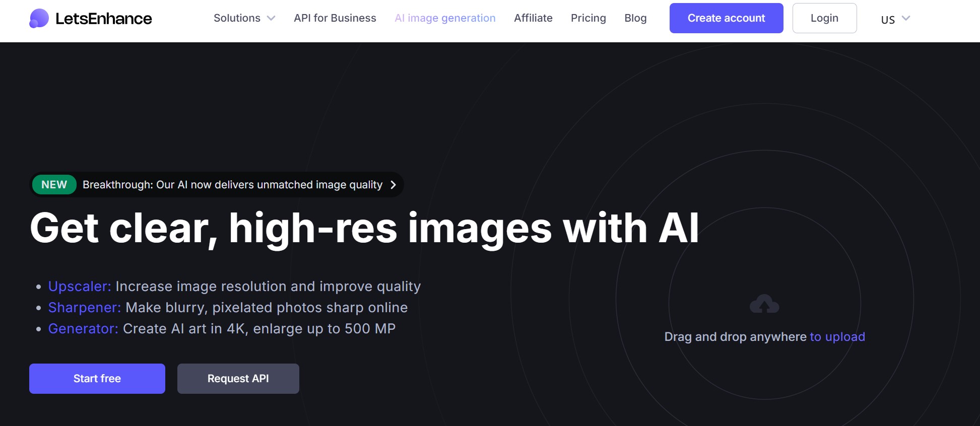Open the Sharpener link
Viewport: 980px width, 426px height.
pyautogui.click(x=84, y=308)
